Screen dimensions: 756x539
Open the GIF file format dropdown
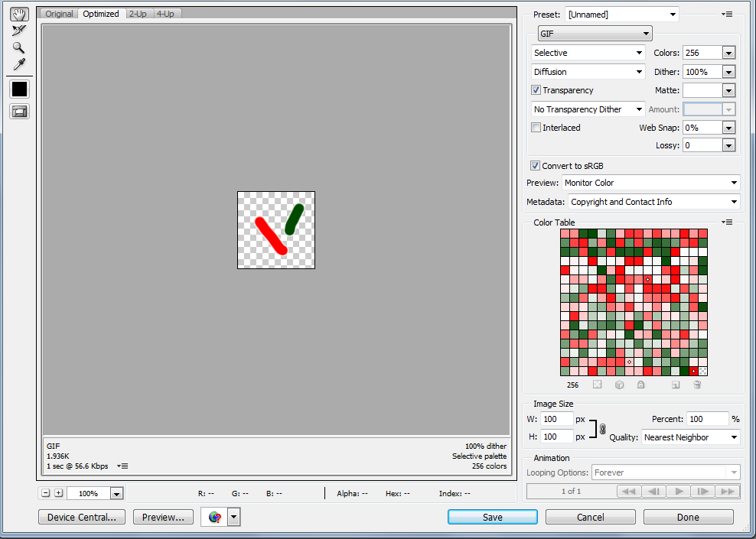tap(595, 34)
